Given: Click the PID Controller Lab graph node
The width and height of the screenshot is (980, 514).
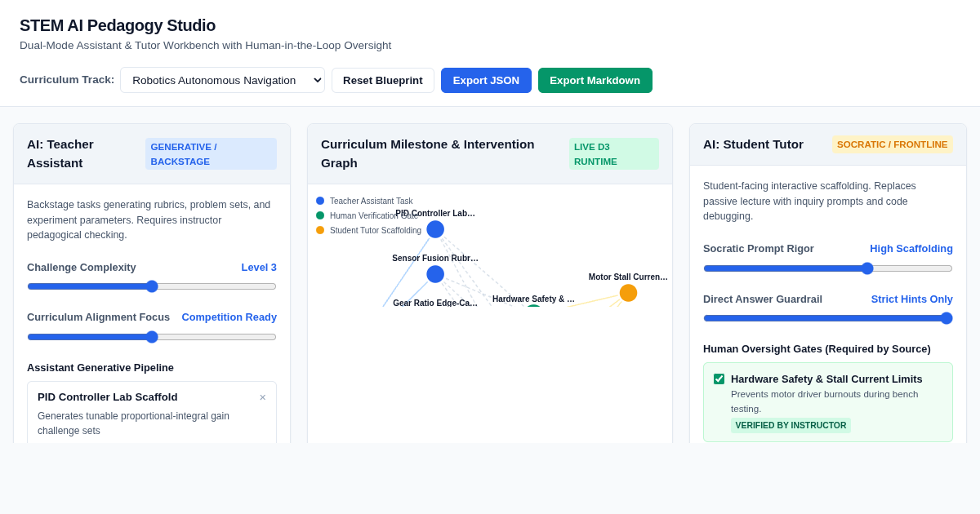Looking at the screenshot, I should coord(435,229).
